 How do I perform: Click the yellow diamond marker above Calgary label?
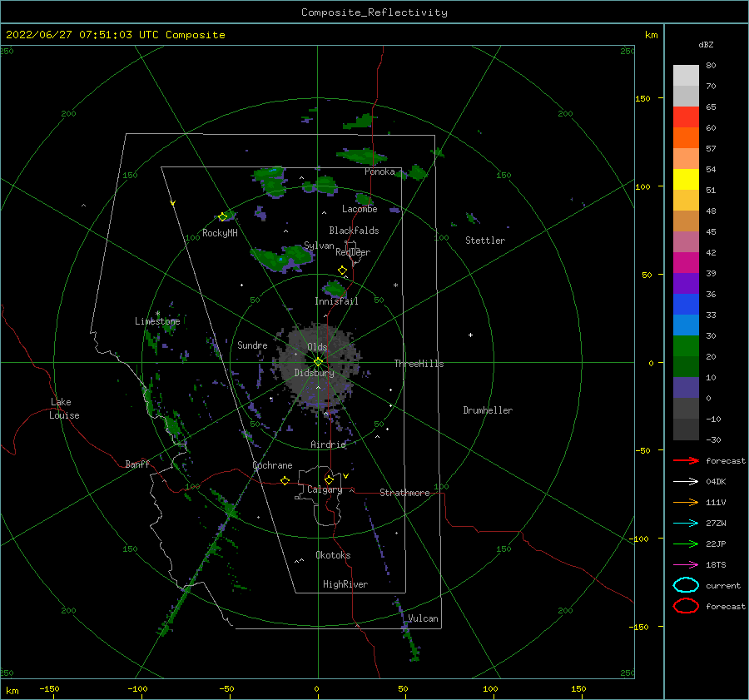click(329, 479)
